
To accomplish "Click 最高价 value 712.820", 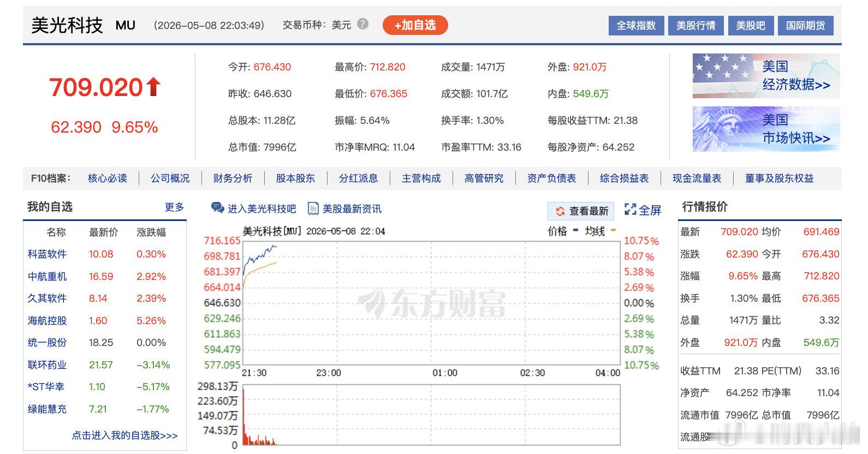I will [388, 67].
